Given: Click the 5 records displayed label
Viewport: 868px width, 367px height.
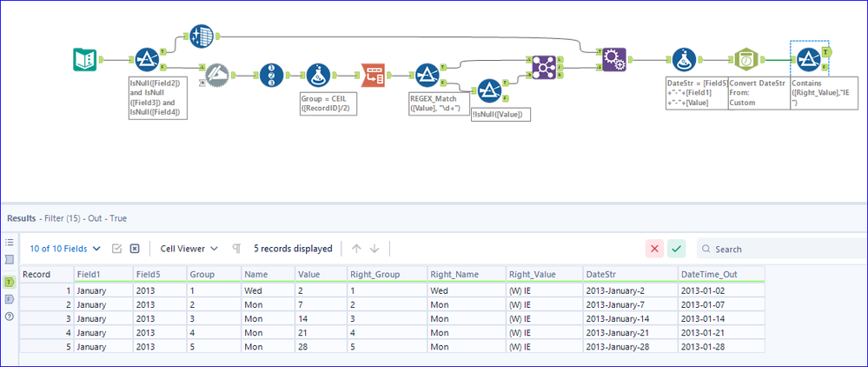Looking at the screenshot, I should pyautogui.click(x=293, y=249).
